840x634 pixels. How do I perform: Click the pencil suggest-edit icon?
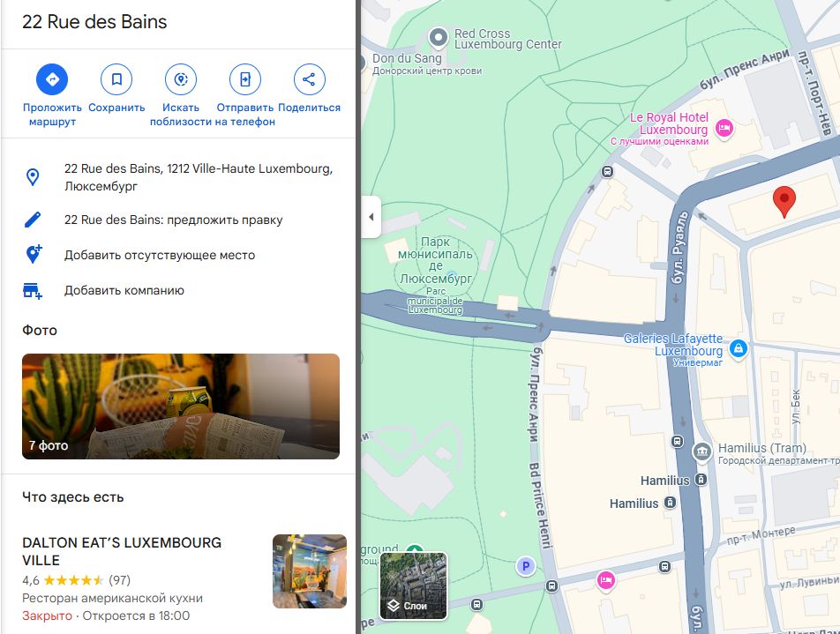(33, 220)
